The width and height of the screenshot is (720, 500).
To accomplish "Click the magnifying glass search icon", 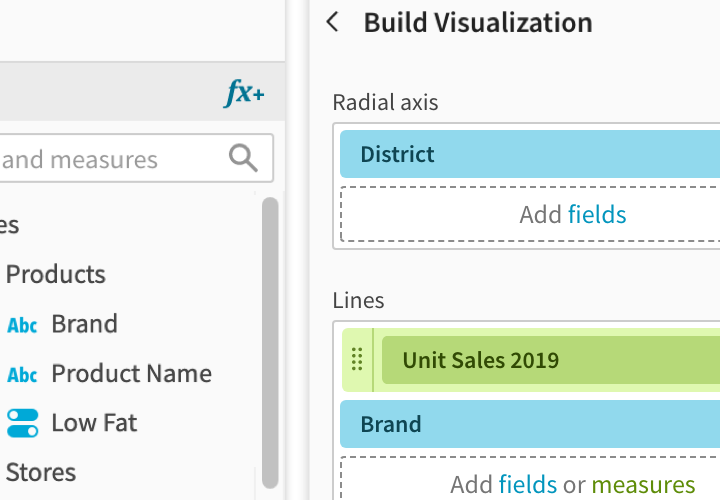I will (x=243, y=158).
